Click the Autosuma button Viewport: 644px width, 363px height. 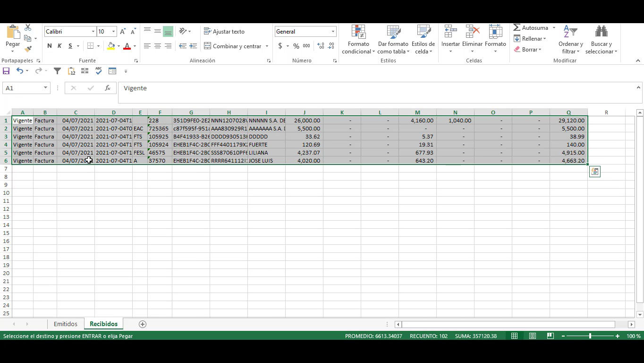click(x=531, y=28)
